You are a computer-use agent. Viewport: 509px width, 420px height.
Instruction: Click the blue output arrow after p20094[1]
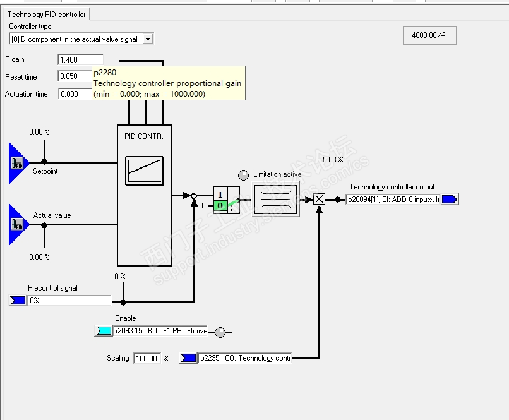(x=450, y=199)
